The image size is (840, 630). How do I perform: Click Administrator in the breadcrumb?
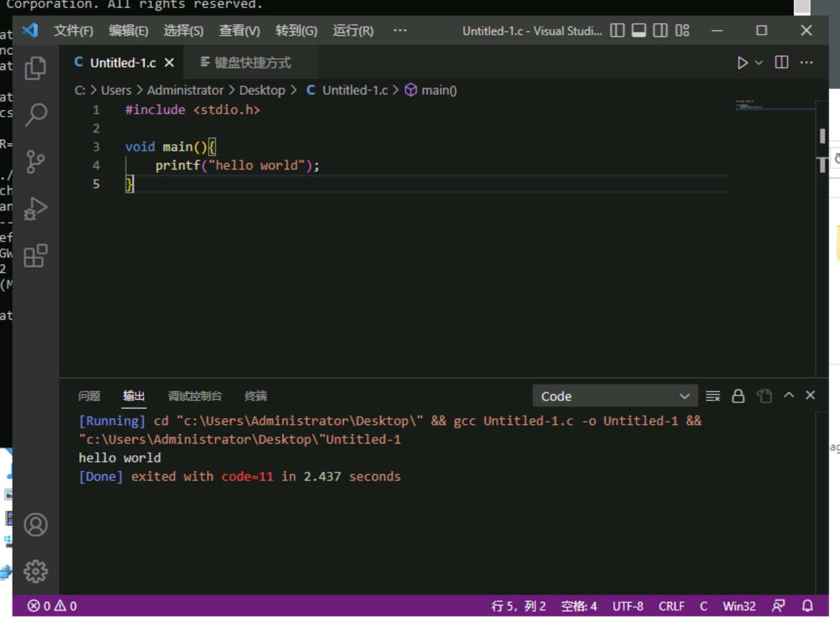point(185,90)
